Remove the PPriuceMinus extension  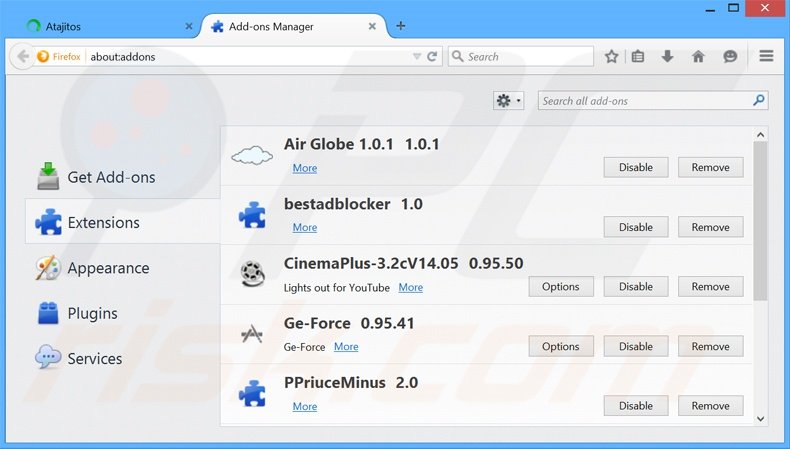point(710,406)
